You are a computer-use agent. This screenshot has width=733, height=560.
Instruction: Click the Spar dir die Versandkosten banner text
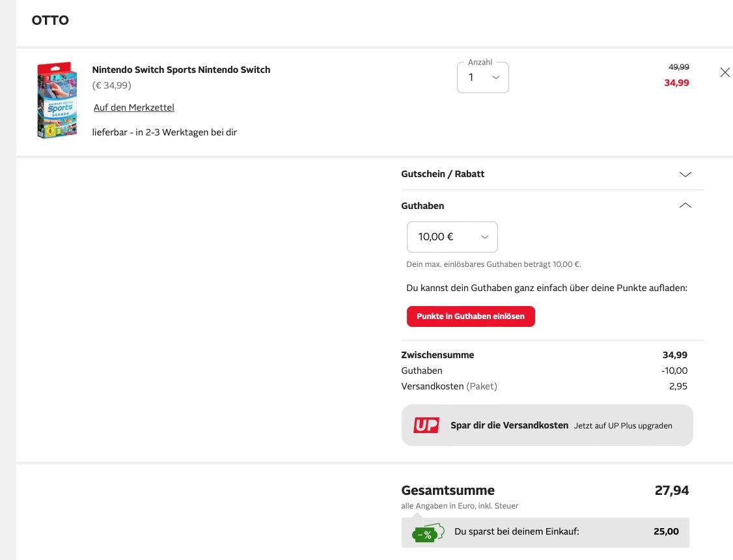pyautogui.click(x=509, y=425)
